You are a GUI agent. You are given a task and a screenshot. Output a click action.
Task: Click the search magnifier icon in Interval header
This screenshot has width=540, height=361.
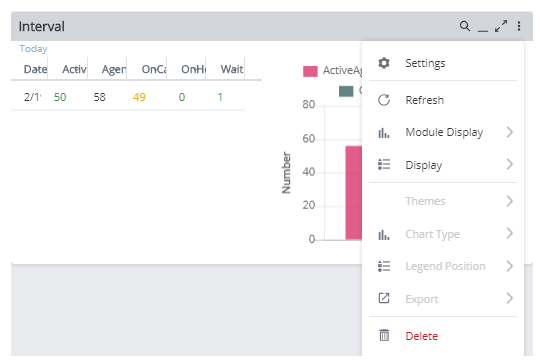tap(465, 26)
